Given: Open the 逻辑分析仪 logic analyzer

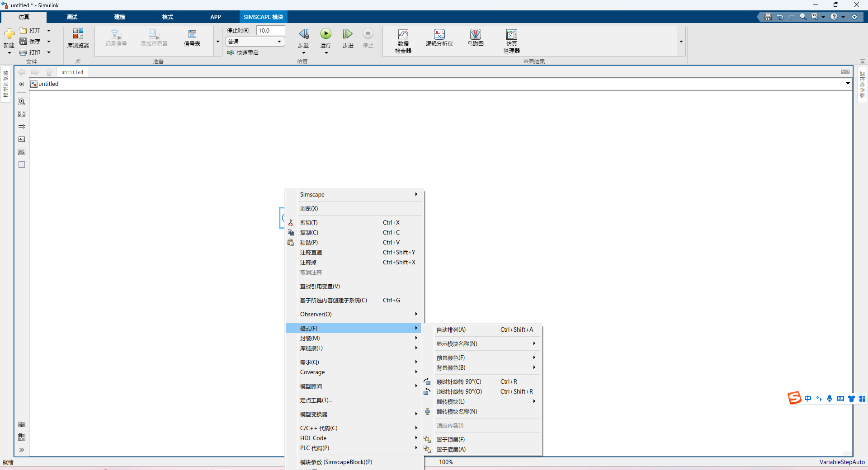Looking at the screenshot, I should pos(439,38).
